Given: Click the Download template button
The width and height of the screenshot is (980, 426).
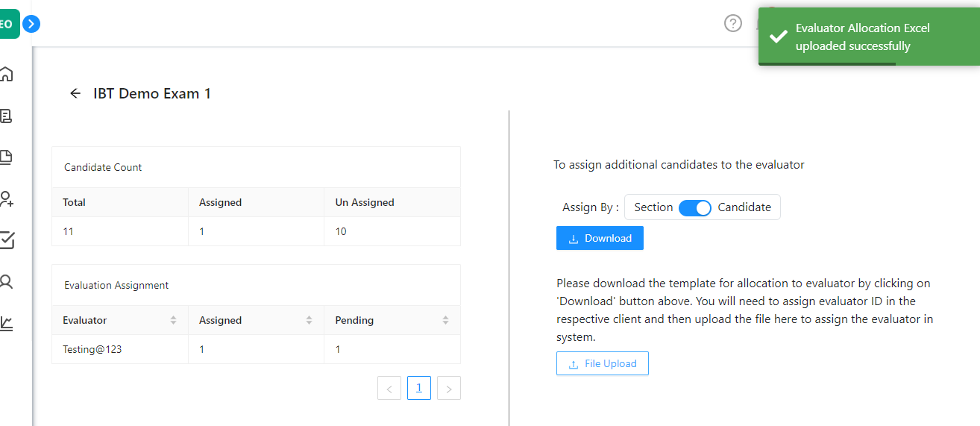Looking at the screenshot, I should pyautogui.click(x=600, y=238).
